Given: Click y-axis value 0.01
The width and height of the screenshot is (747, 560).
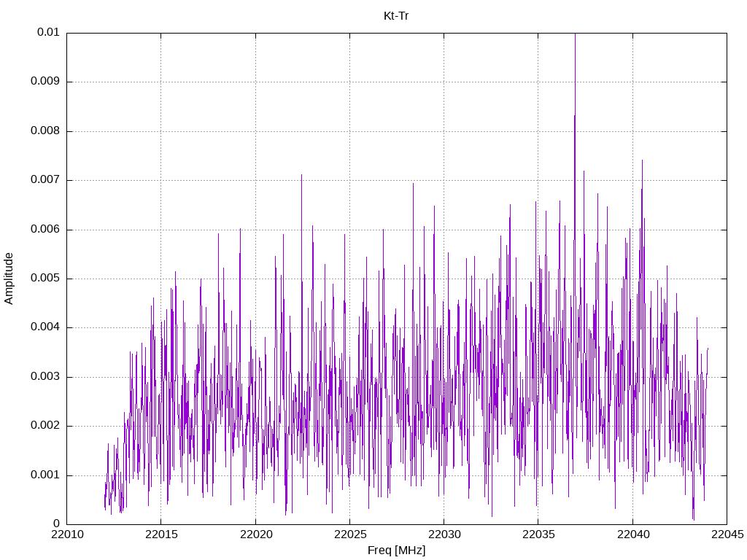Looking at the screenshot, I should (x=48, y=32).
